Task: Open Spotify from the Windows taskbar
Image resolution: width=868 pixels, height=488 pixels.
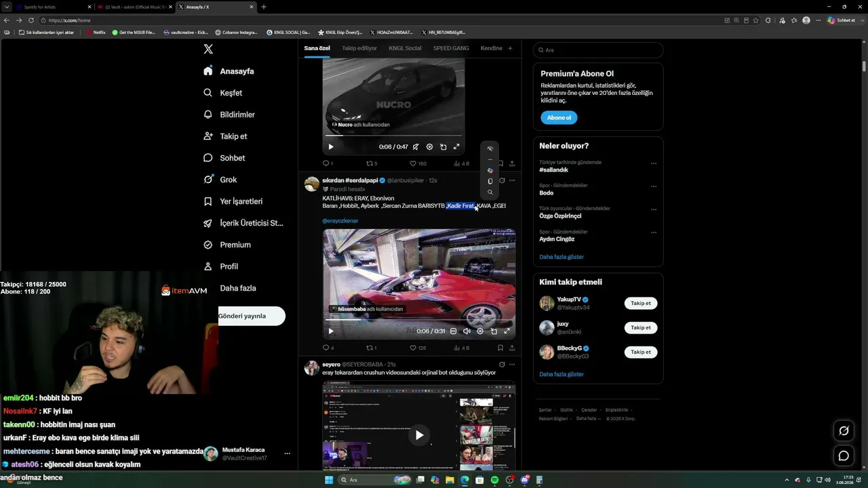Action: (x=494, y=480)
